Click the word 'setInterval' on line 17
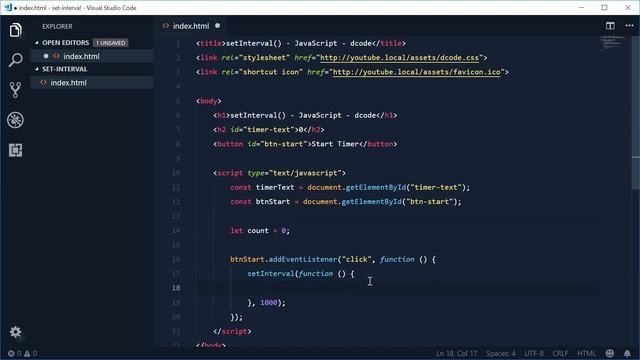Image resolution: width=640 pixels, height=360 pixels. [271, 273]
